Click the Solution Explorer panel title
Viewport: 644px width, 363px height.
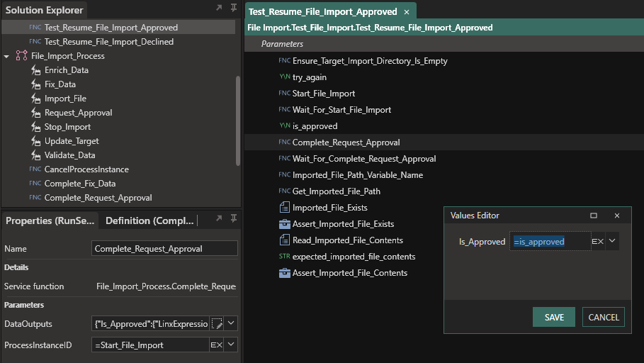point(45,10)
